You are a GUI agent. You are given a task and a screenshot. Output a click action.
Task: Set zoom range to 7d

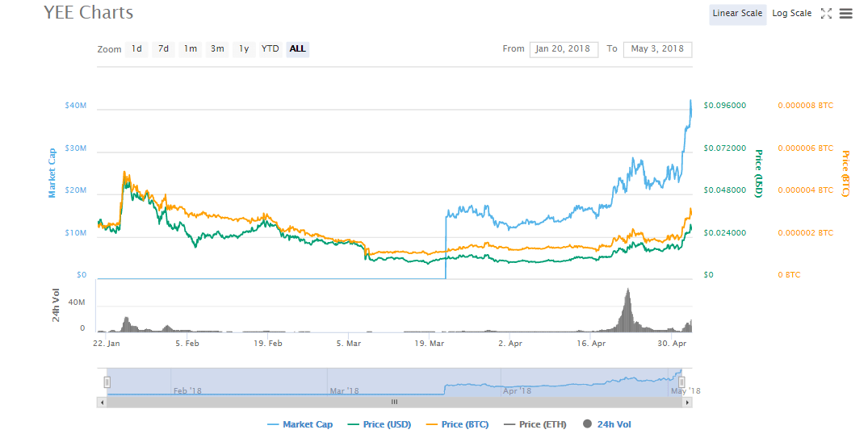163,49
